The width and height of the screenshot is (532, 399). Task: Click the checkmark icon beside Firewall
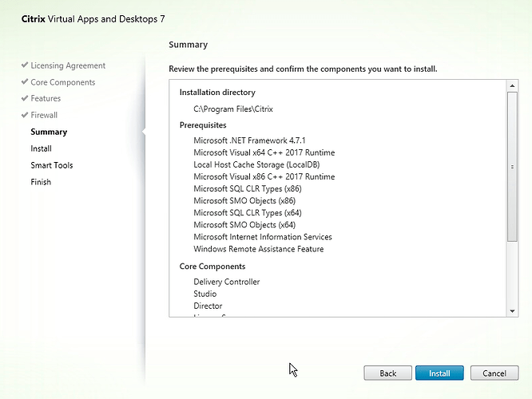(25, 115)
